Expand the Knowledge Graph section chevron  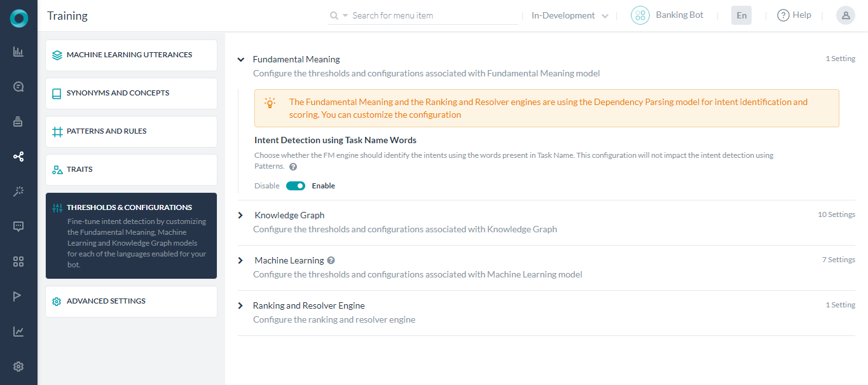pos(240,215)
